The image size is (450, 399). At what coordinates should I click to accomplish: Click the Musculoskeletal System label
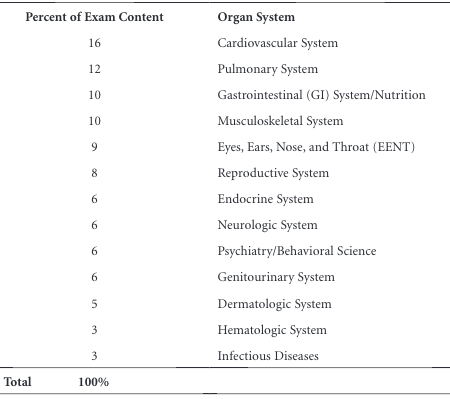pyautogui.click(x=280, y=121)
